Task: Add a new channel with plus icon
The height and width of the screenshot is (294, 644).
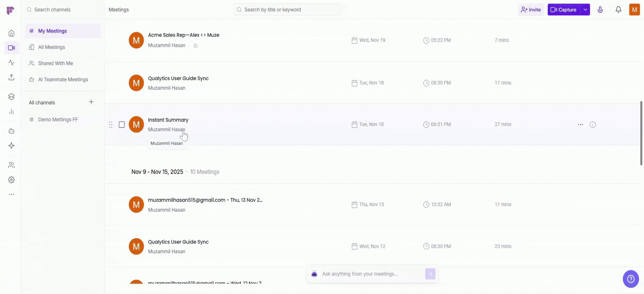Action: click(x=91, y=102)
